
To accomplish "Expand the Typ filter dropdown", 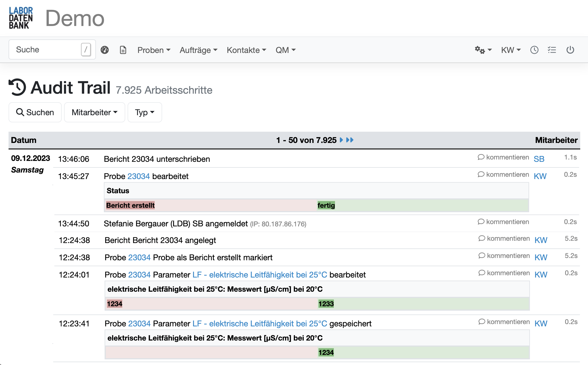I will coord(144,112).
